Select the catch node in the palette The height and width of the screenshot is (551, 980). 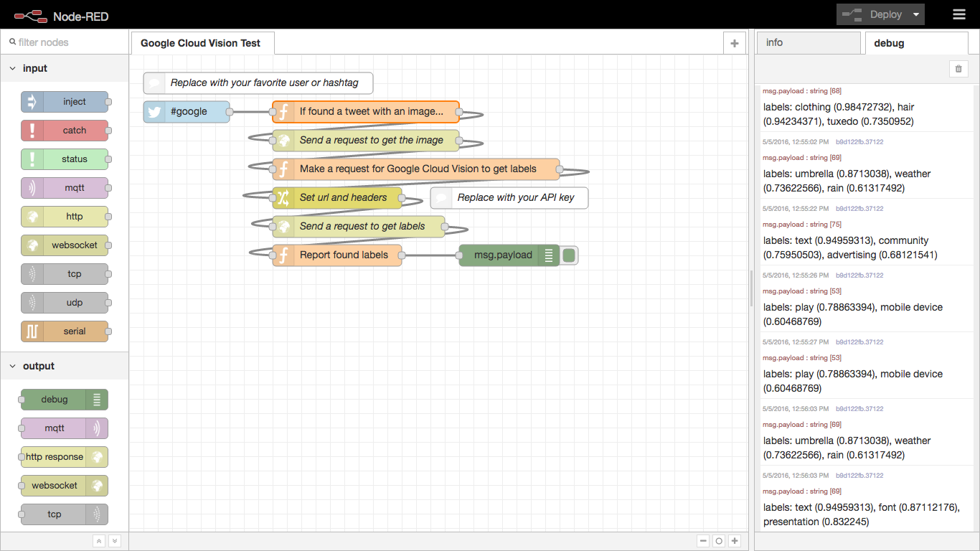coord(64,130)
